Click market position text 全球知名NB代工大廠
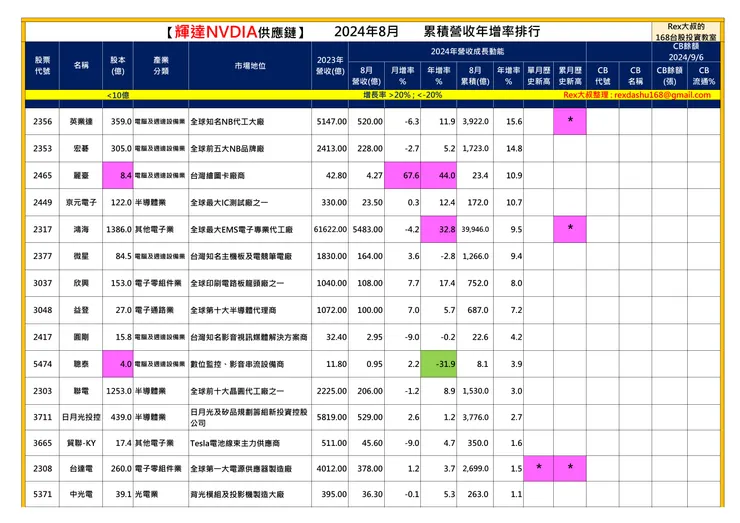This screenshot has height=523, width=740. pos(227,122)
